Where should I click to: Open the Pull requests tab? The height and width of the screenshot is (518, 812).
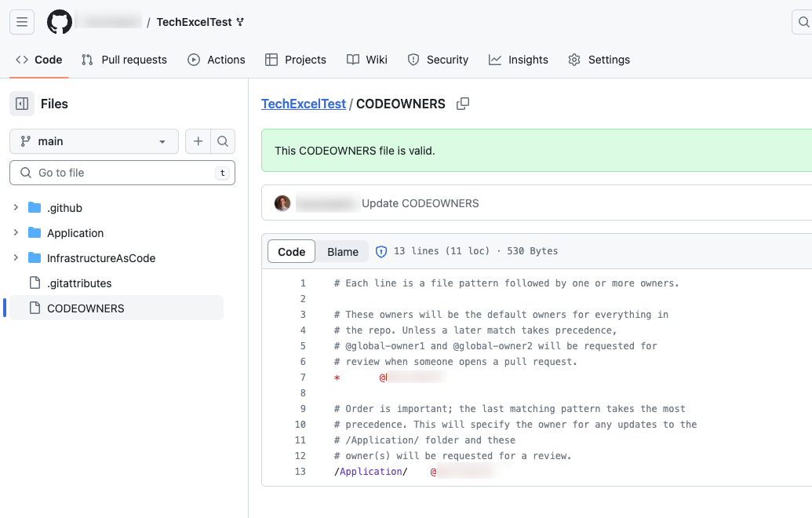[125, 60]
